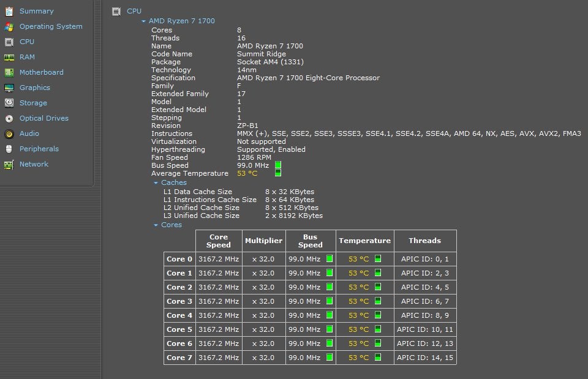Click the Caches heading link

click(173, 182)
